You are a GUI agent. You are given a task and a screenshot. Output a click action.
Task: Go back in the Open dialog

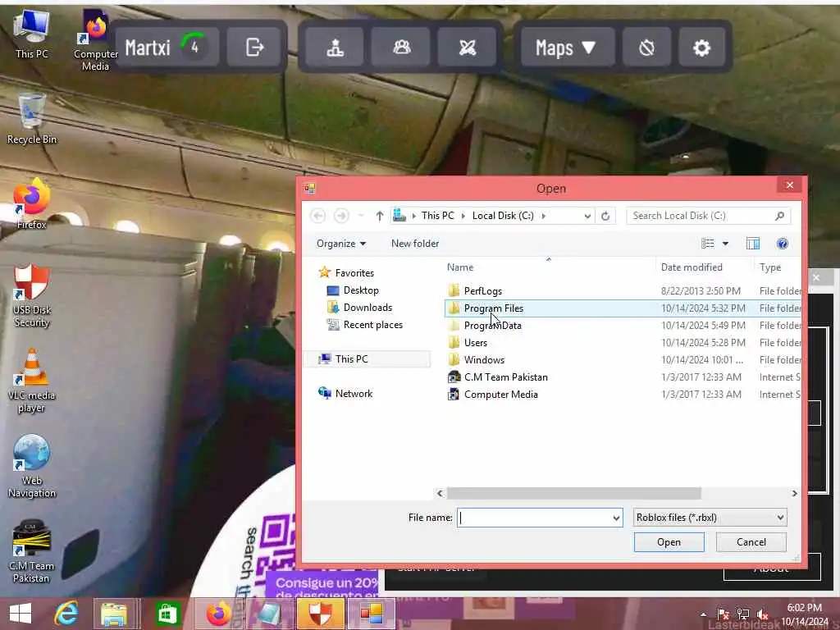point(317,216)
